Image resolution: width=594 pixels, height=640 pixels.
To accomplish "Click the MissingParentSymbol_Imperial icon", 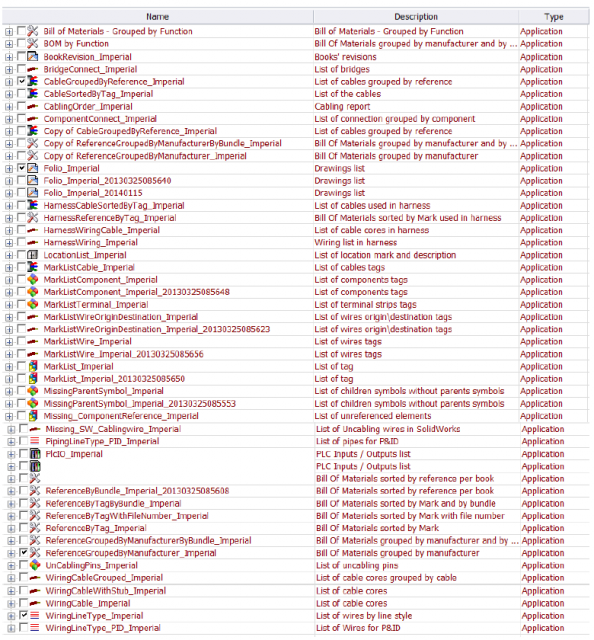I will tap(33, 391).
